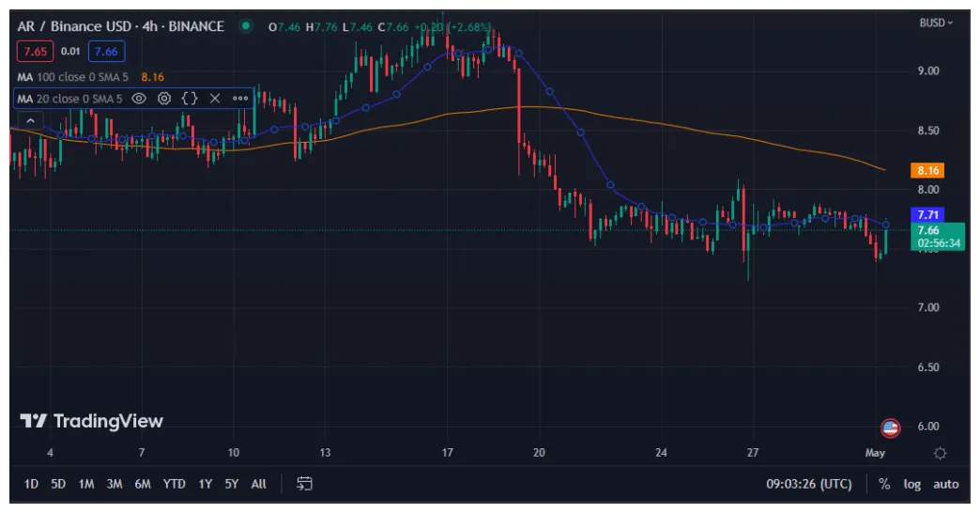This screenshot has width=980, height=513.
Task: Open MA 20 more options dots
Action: pos(240,99)
